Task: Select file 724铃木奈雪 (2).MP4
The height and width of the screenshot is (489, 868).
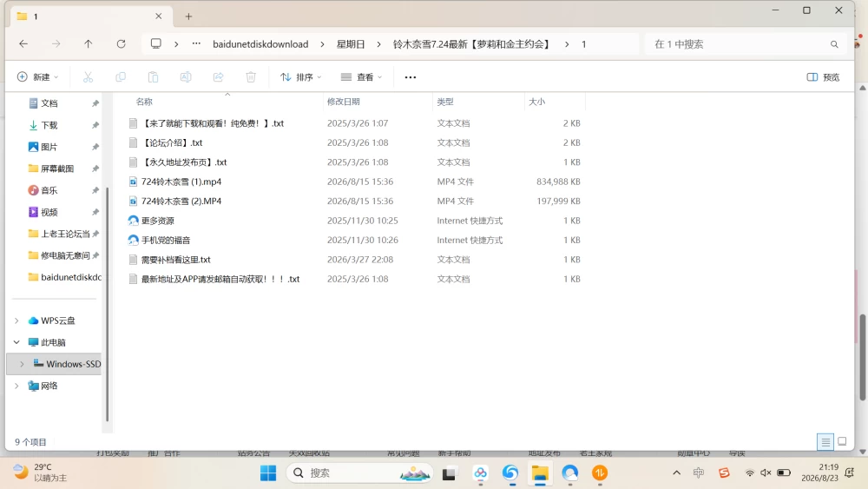Action: click(181, 201)
